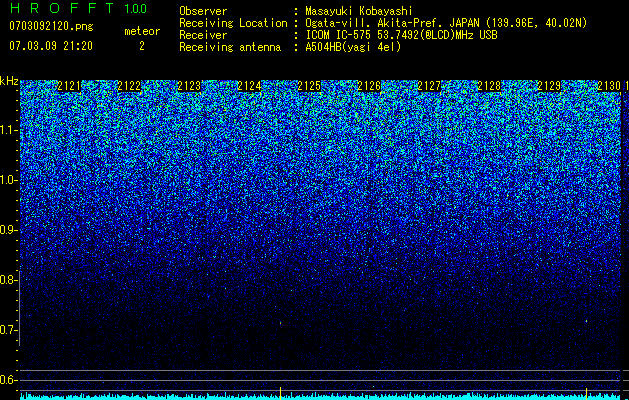Click the Receiving Location label
Screen dimensions: 629x400
coord(233,23)
